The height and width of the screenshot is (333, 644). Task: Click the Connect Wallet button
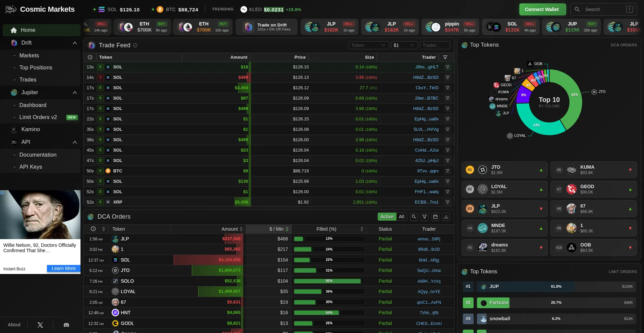coord(542,9)
